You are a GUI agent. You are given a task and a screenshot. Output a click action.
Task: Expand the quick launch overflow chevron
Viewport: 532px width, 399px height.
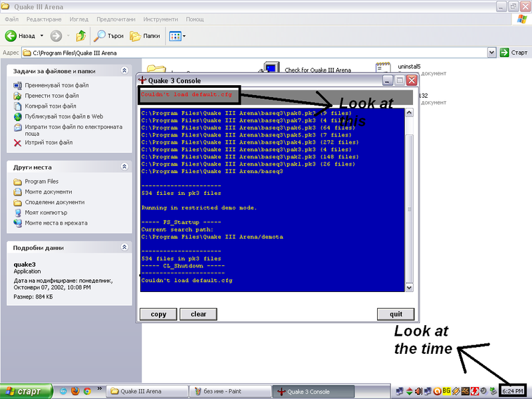click(x=99, y=389)
